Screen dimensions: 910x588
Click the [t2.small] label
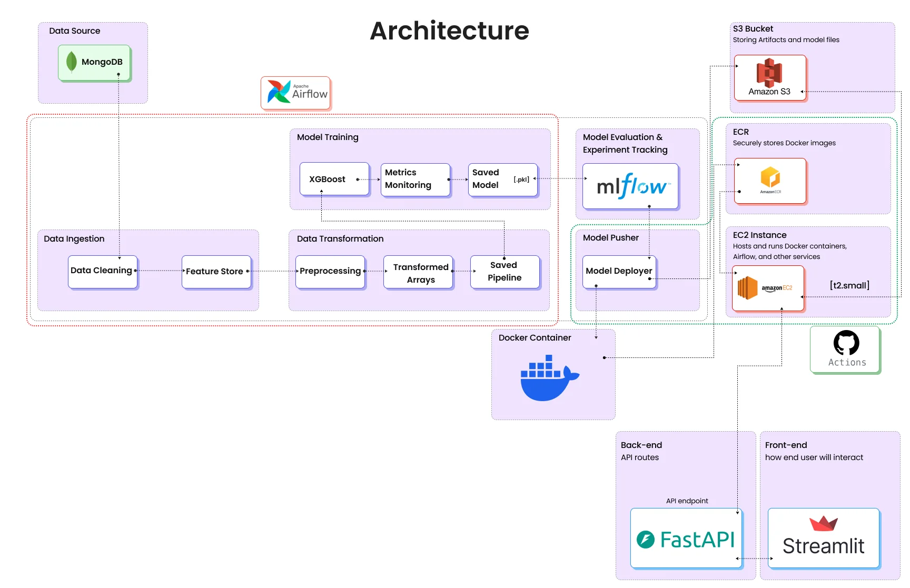[849, 285]
